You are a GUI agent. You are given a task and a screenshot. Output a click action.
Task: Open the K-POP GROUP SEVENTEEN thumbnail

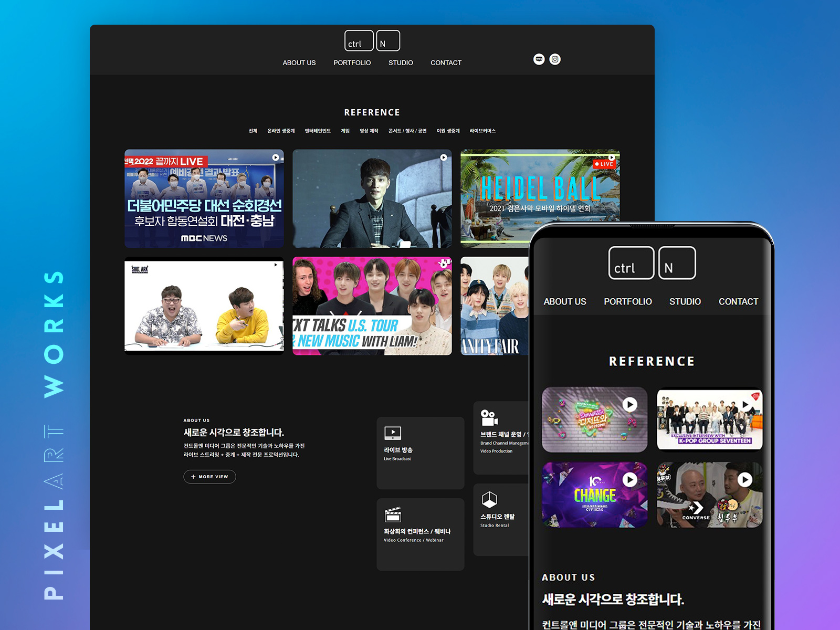[x=709, y=419]
